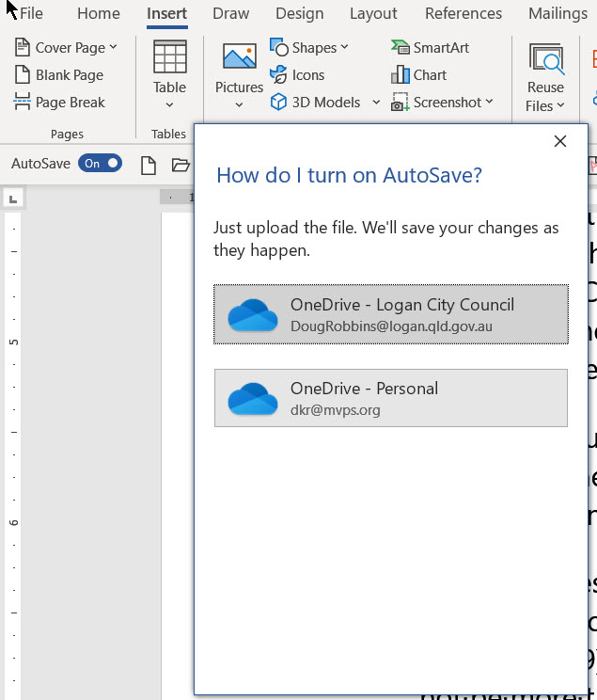Image resolution: width=597 pixels, height=700 pixels.
Task: Click the Reuse Files icon
Action: 546,58
